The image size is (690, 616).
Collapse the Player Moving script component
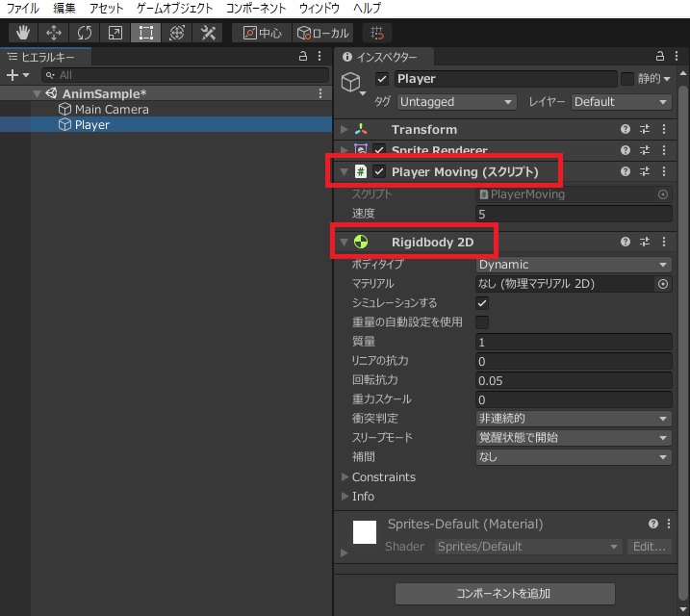click(345, 171)
